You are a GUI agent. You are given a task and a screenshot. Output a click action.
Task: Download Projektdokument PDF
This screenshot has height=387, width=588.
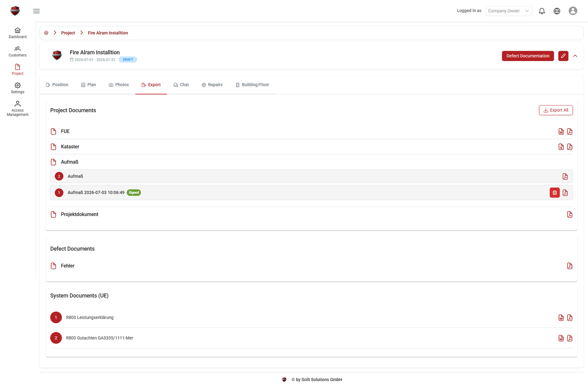[x=570, y=215]
